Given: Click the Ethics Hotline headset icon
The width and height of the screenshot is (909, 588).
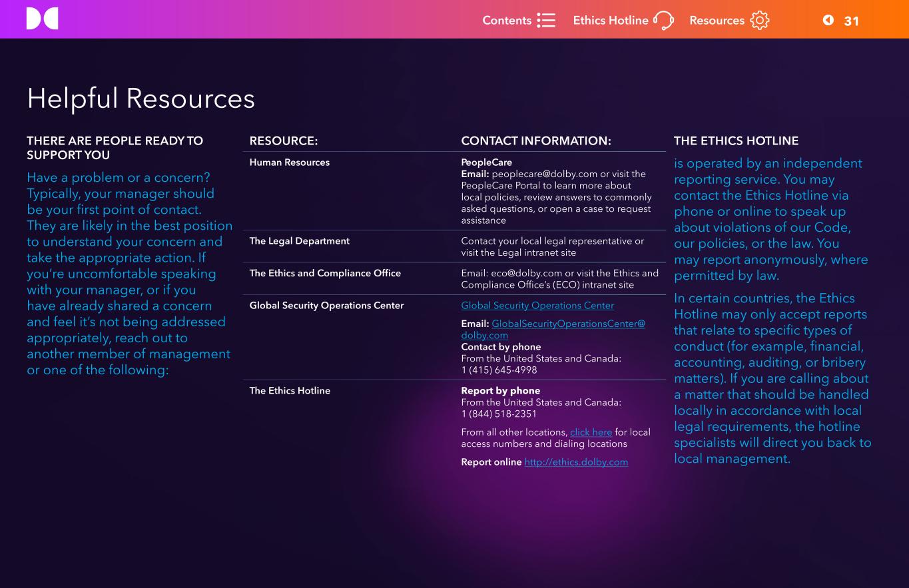Looking at the screenshot, I should 663,21.
